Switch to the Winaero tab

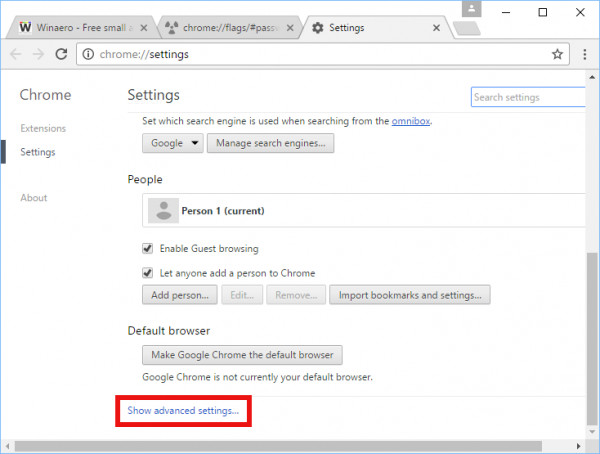point(80,28)
